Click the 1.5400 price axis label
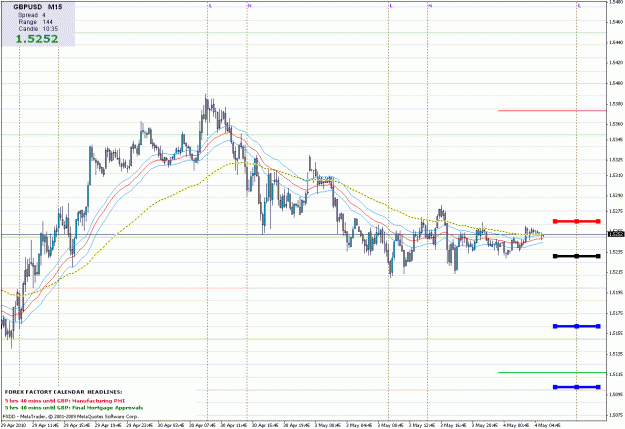Image resolution: width=625 pixels, height=429 pixels. (x=616, y=83)
